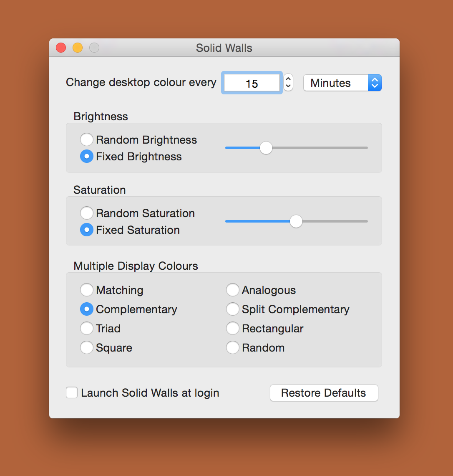Click the 'Change desktop colour every' label
453x476 pixels.
(141, 82)
